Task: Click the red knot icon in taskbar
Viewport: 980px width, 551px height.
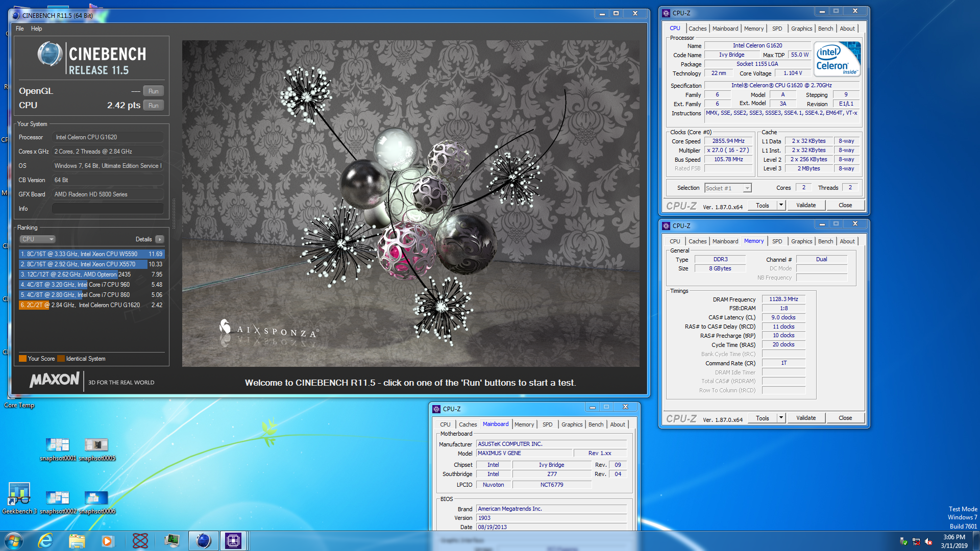Action: point(140,540)
